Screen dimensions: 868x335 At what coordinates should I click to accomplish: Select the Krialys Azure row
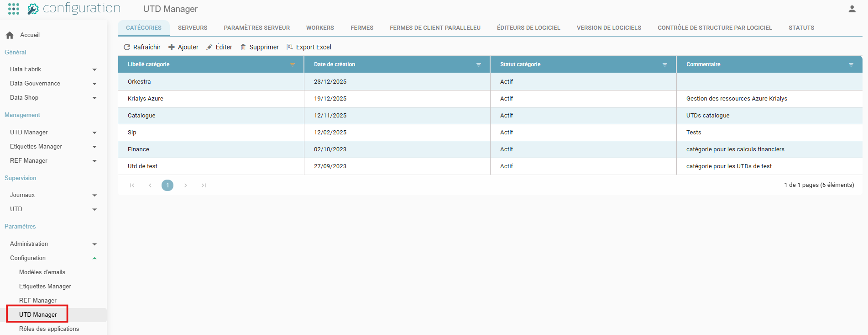pos(490,99)
